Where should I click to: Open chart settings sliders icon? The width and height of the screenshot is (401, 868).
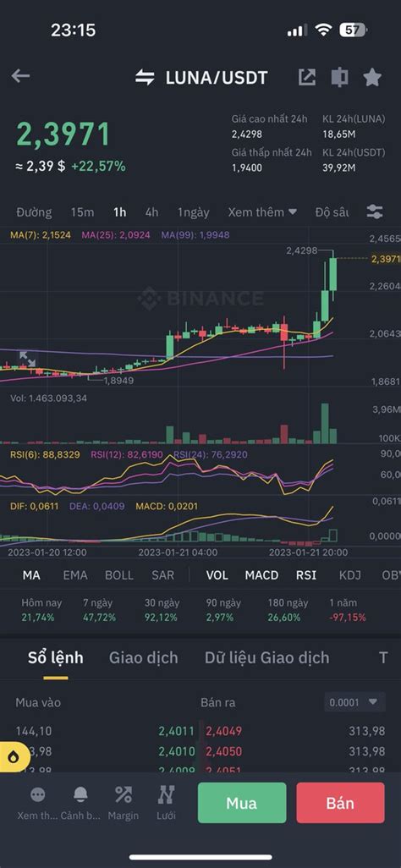pos(375,211)
